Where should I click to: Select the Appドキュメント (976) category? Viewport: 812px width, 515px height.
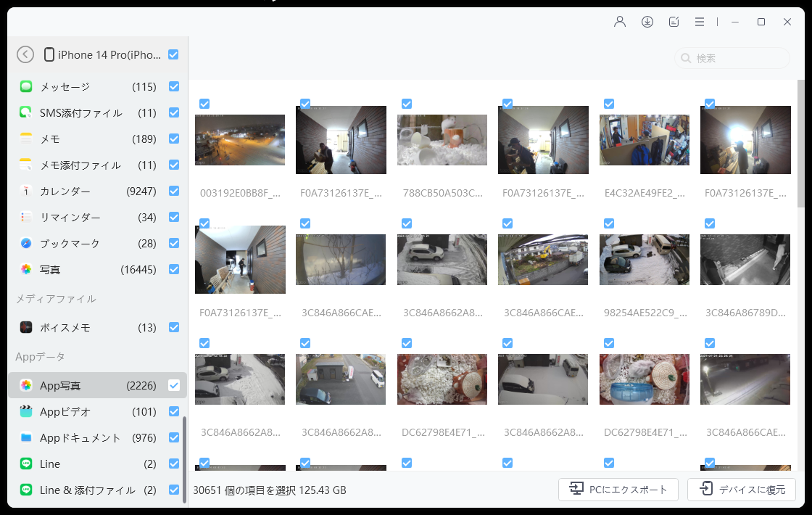[x=97, y=438]
